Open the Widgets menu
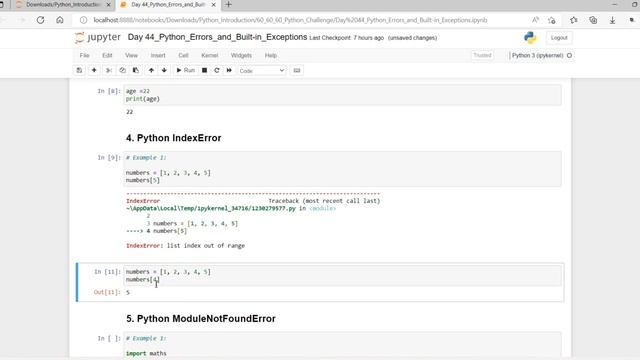This screenshot has height=360, width=640. [x=241, y=55]
